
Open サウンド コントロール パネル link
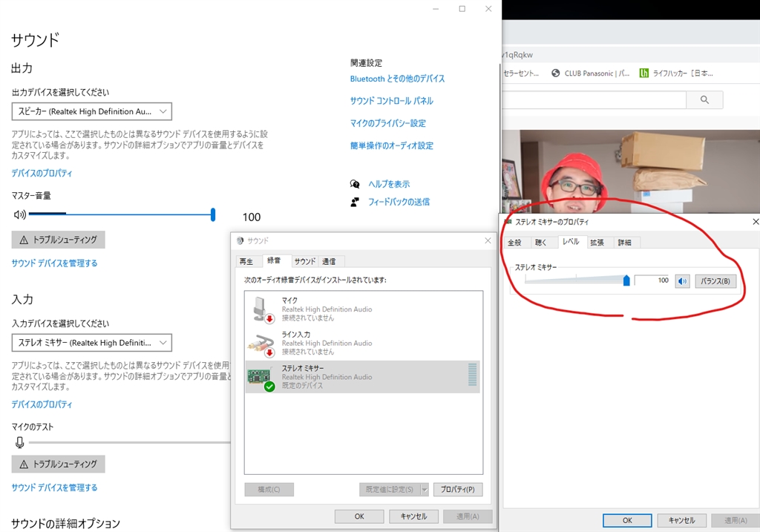(392, 101)
